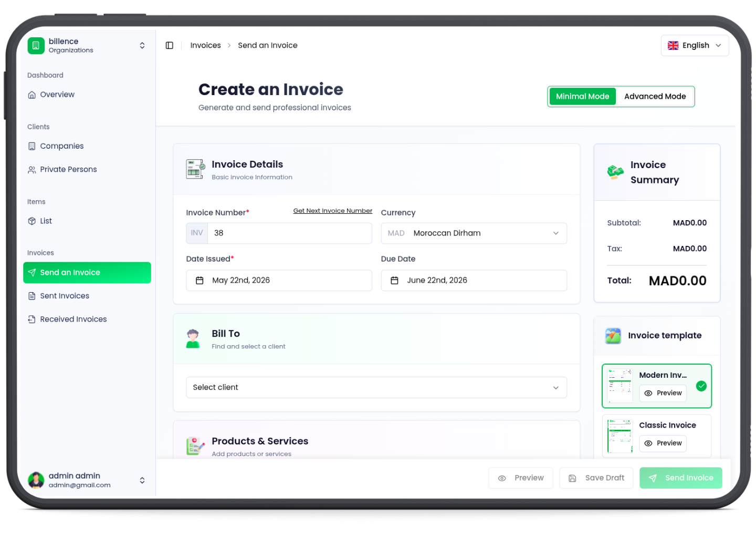This screenshot has width=756, height=538.
Task: Click the Total MAD0.00 amount
Action: coord(678,281)
